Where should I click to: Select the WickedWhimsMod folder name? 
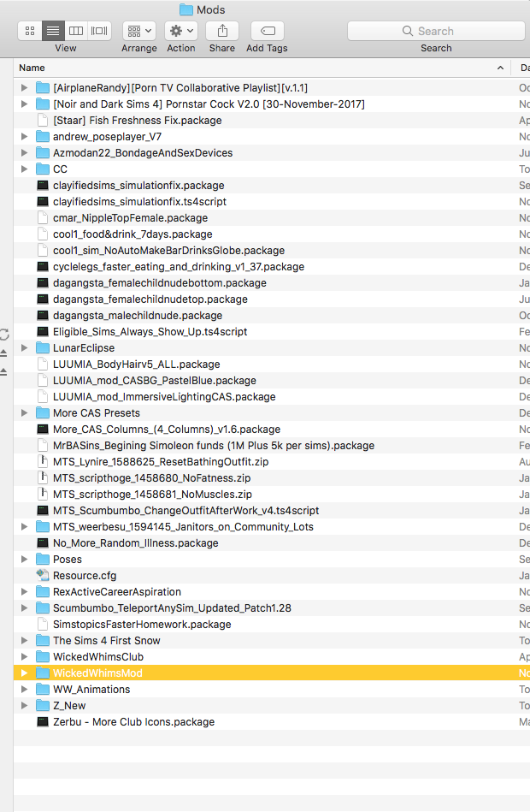coord(97,673)
